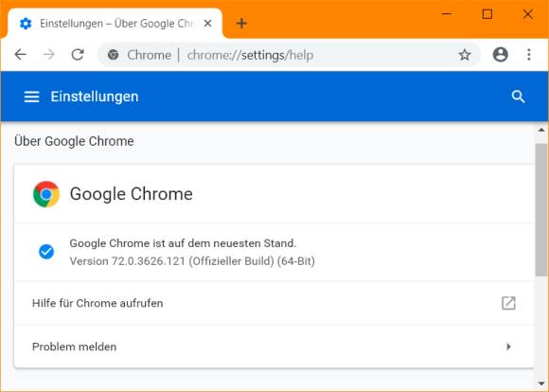The height and width of the screenshot is (392, 549).
Task: Select the Problem melden row
Action: [274, 347]
